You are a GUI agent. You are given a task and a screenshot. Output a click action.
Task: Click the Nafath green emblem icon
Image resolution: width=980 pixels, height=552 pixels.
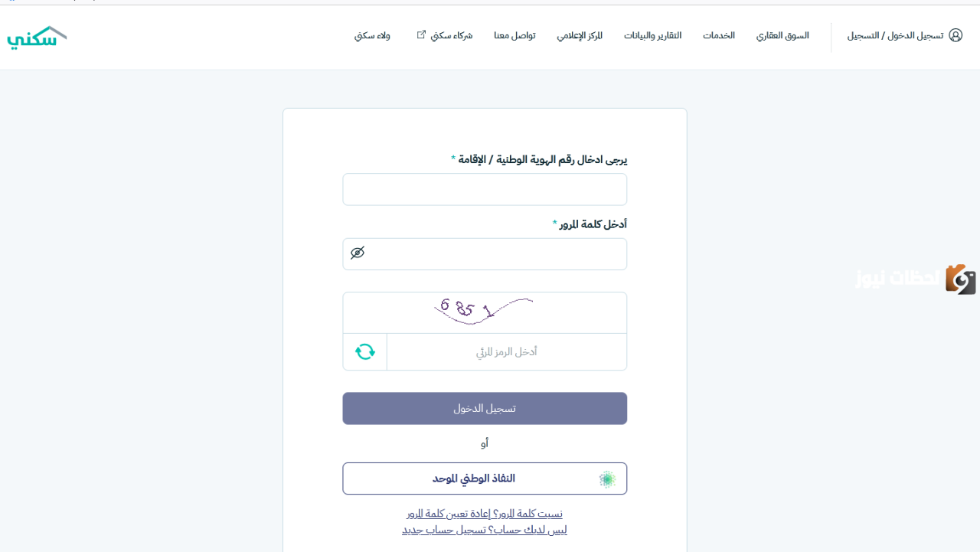tap(607, 479)
